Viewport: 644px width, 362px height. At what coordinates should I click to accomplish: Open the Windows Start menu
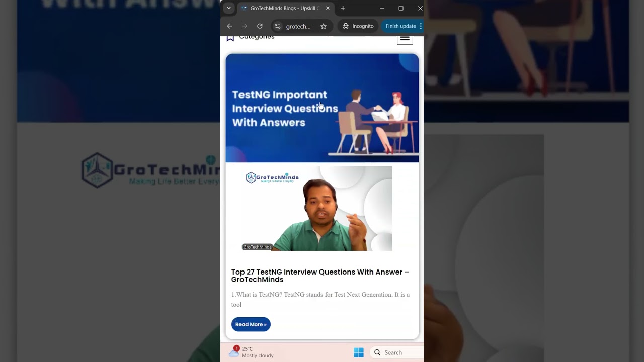click(x=359, y=352)
